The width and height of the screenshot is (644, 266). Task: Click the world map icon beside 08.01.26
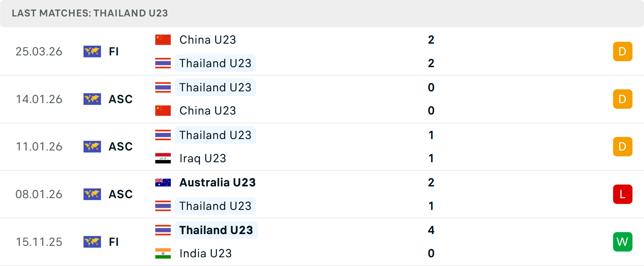[92, 194]
